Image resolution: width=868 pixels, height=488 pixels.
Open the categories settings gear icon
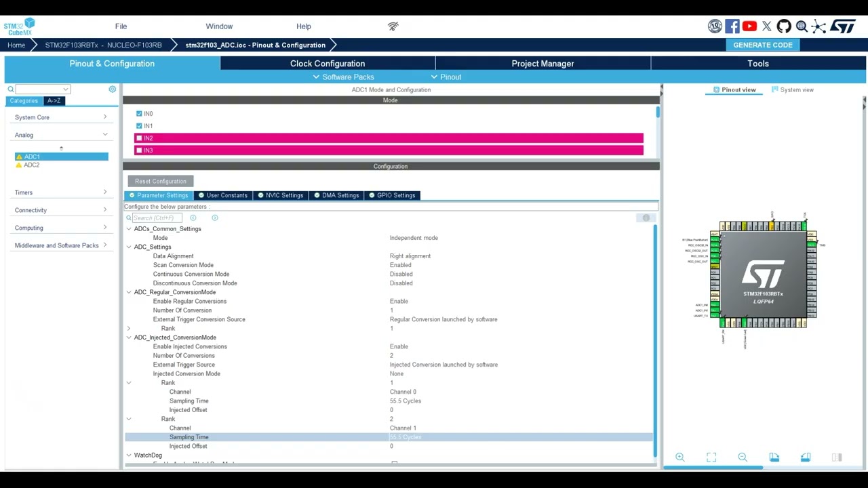point(113,89)
